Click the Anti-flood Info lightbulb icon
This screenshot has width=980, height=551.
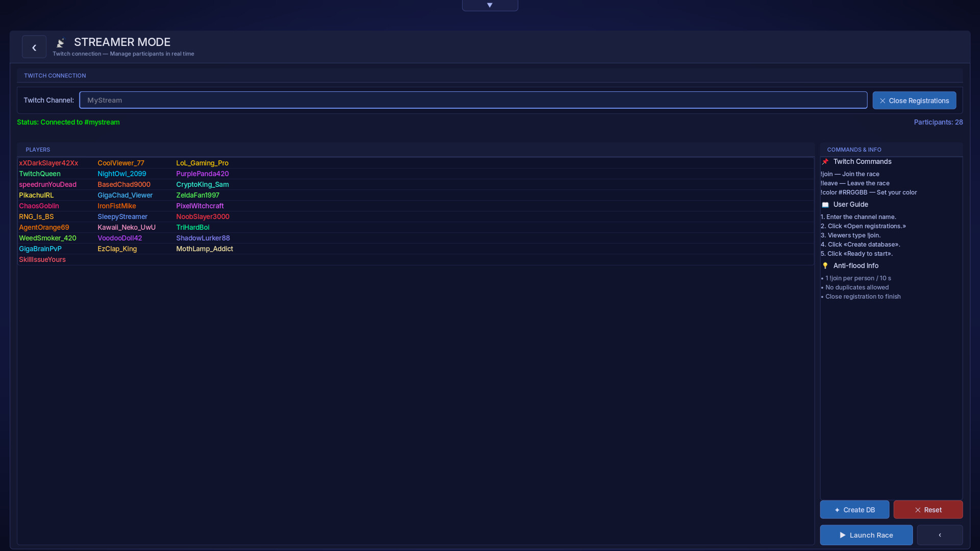[825, 266]
